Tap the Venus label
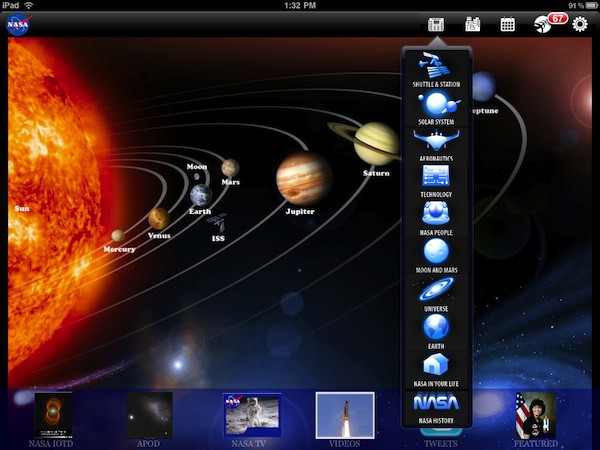This screenshot has height=450, width=600. [159, 235]
